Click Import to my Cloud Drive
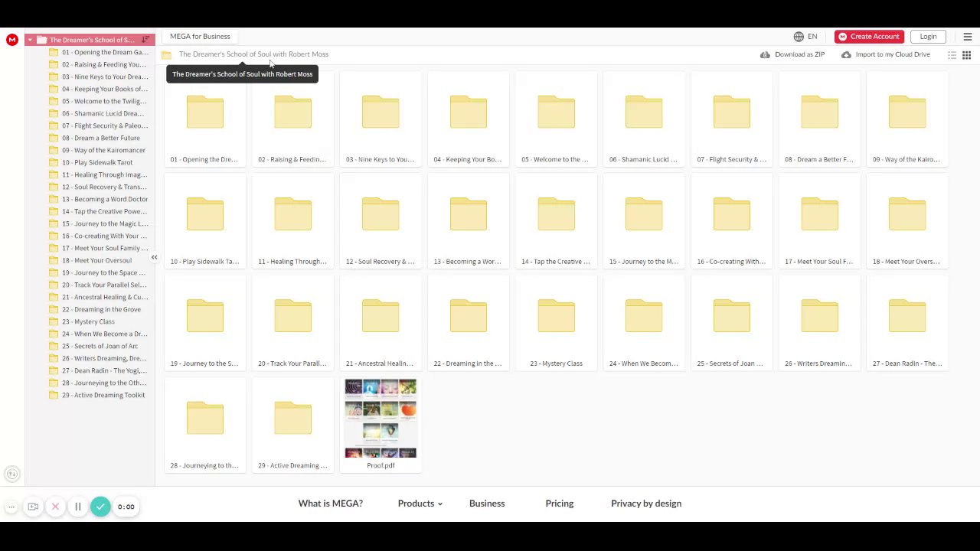 point(886,55)
